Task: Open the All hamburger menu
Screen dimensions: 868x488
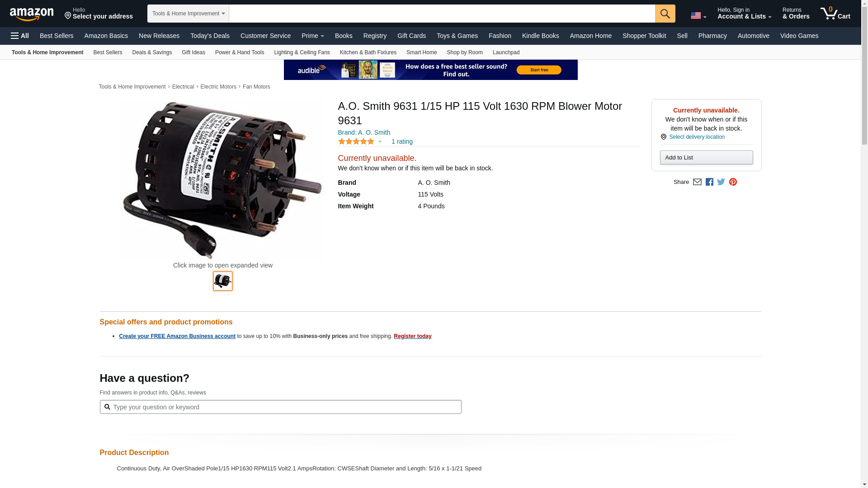Action: 20,36
